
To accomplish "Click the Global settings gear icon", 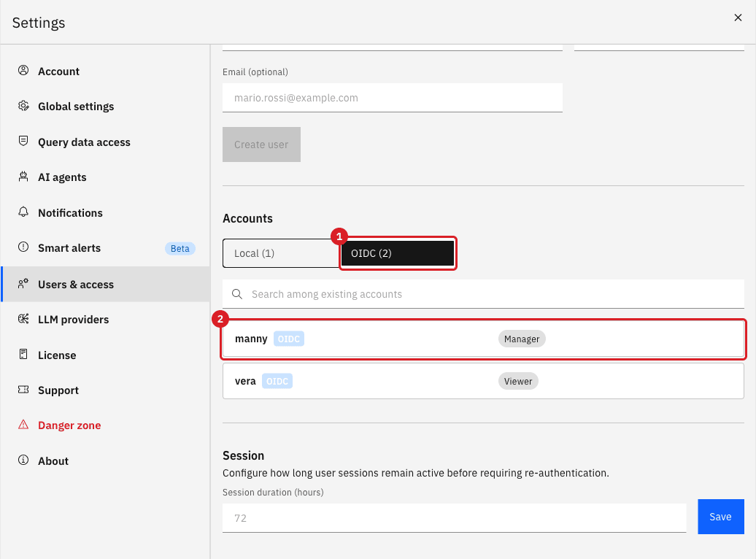I will point(23,106).
